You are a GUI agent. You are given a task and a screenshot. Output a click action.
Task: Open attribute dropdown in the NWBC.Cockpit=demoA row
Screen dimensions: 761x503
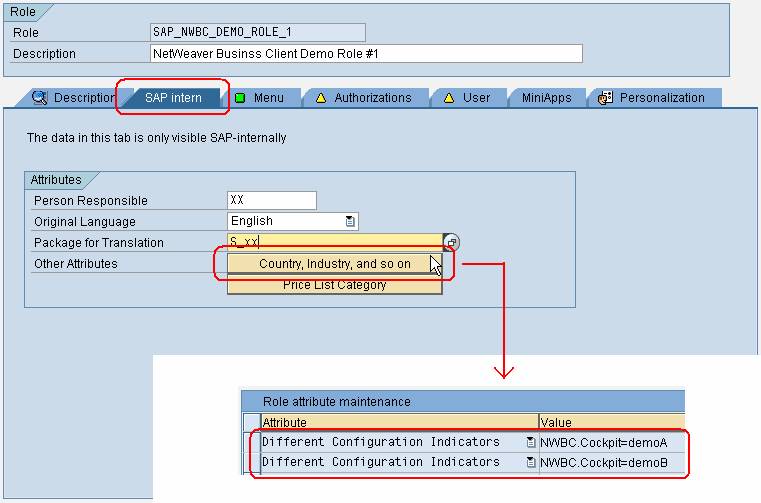[x=531, y=442]
